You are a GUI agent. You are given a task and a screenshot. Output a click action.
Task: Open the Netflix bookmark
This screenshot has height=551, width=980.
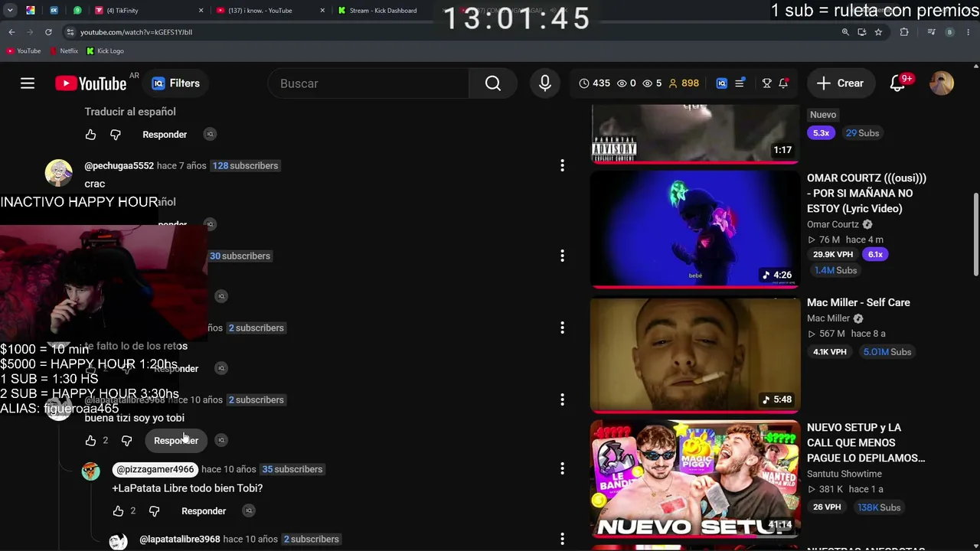[64, 51]
